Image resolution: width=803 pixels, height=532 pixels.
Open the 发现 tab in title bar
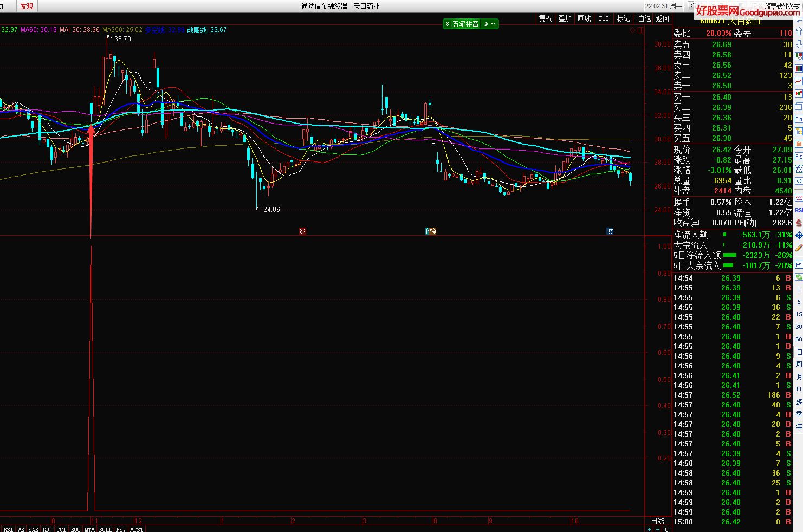point(27,6)
